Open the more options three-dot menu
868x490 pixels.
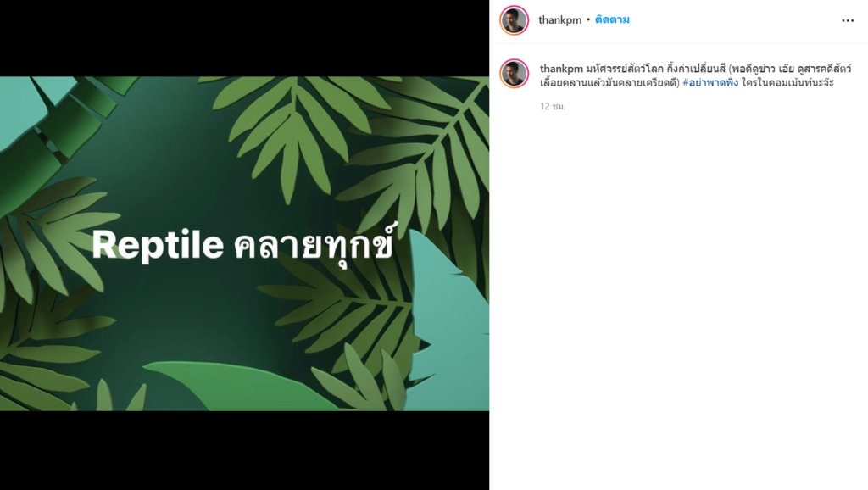(848, 20)
